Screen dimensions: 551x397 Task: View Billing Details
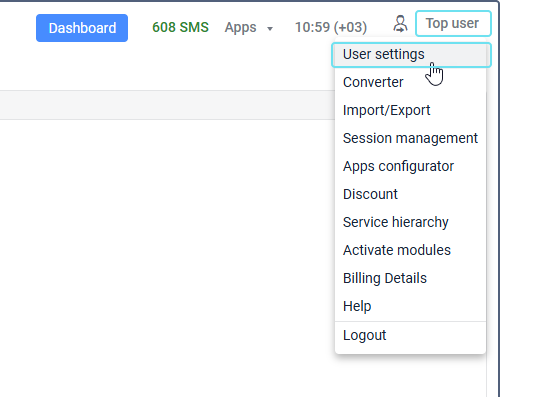pyautogui.click(x=410, y=278)
